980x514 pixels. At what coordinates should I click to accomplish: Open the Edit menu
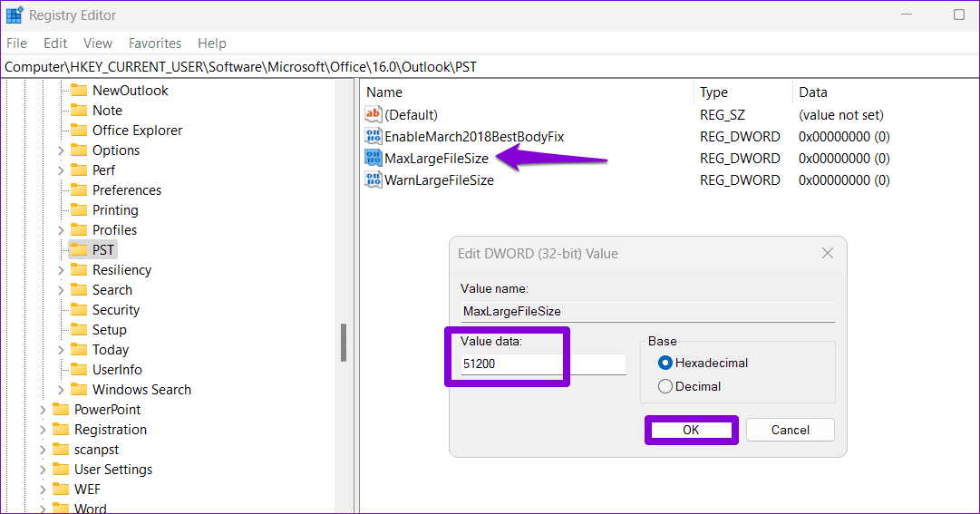55,44
